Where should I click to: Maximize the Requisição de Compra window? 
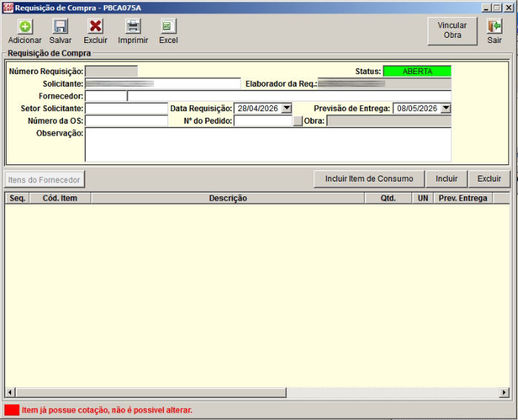click(x=497, y=7)
